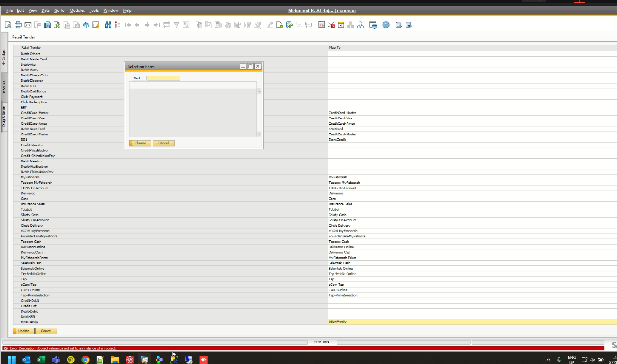
Task: Click the Selection Form scrollbar down arrow
Action: [x=259, y=134]
